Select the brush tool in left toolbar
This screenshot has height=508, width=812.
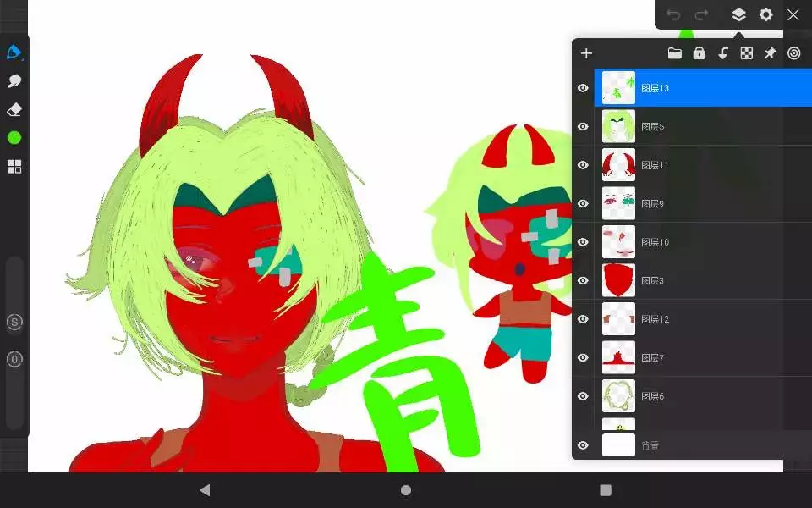tap(14, 52)
